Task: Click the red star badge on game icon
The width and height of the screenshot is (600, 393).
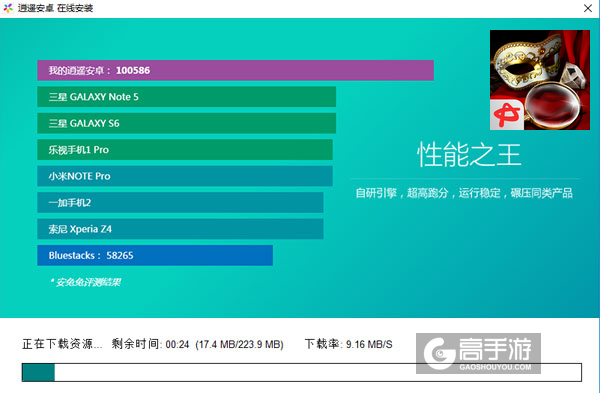Action: pyautogui.click(x=507, y=115)
